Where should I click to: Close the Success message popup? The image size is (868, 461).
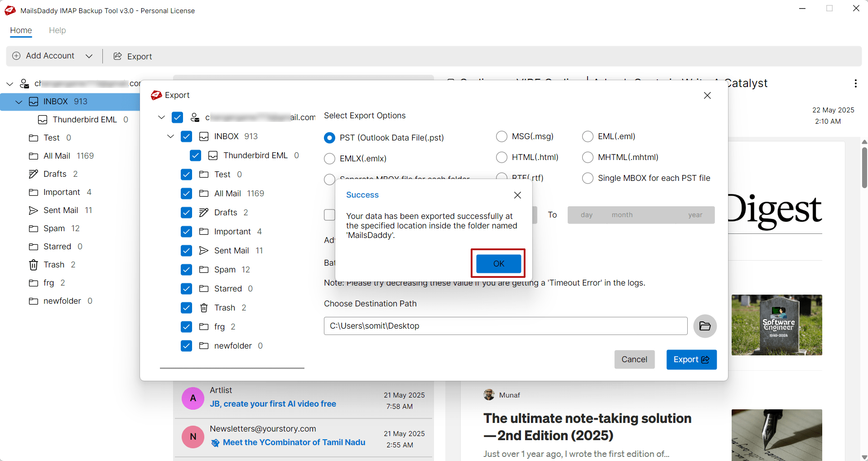pos(517,195)
